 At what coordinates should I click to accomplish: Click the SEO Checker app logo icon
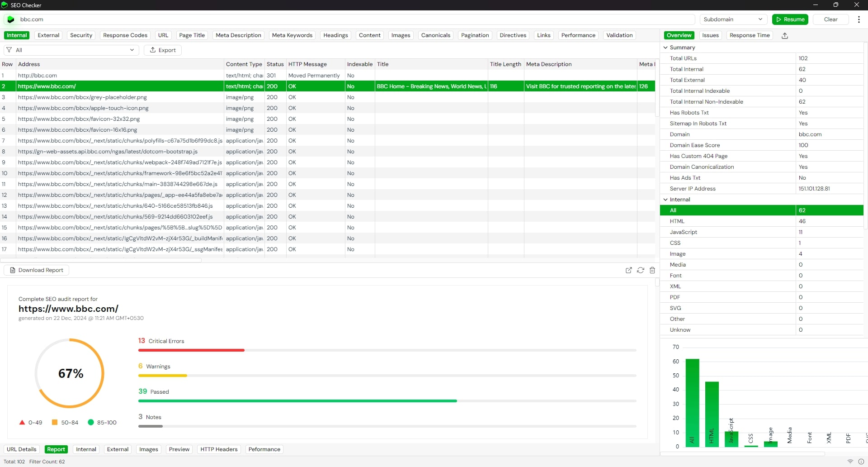pyautogui.click(x=5, y=5)
